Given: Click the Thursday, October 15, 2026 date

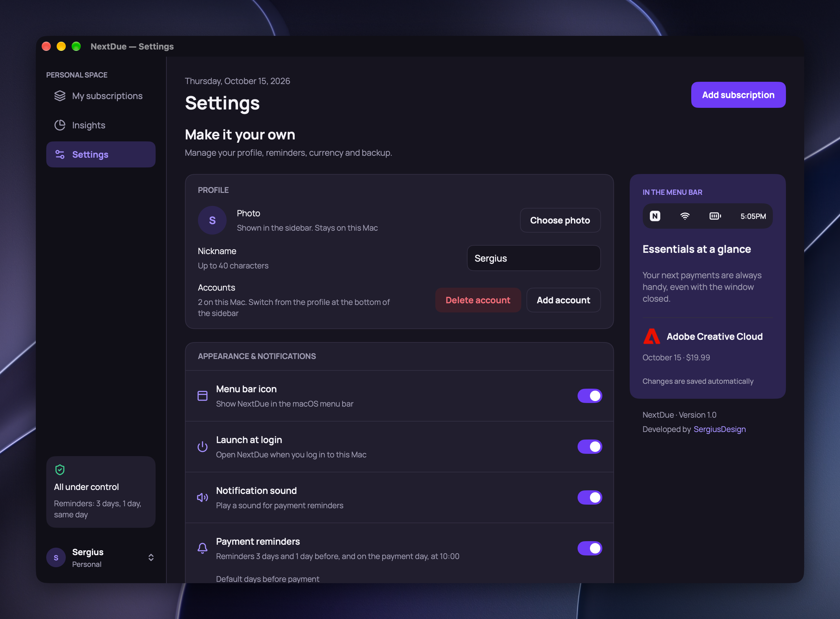Looking at the screenshot, I should click(237, 81).
